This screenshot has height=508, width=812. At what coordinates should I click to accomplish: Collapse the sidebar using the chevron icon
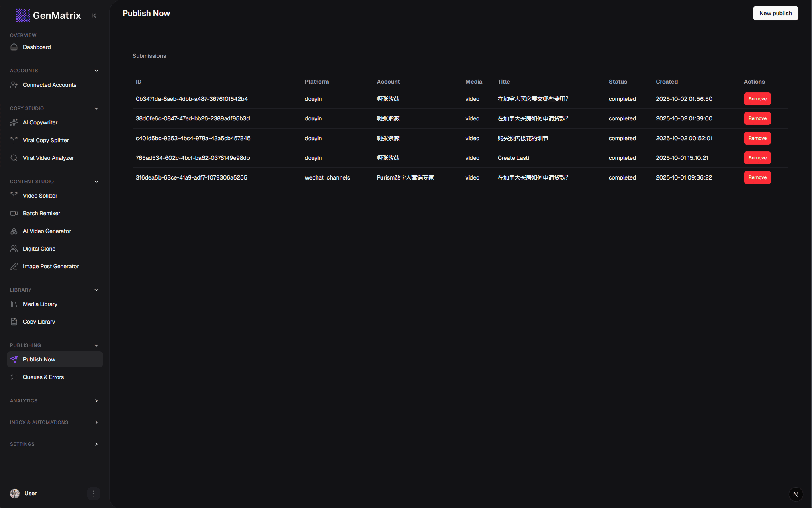[94, 16]
